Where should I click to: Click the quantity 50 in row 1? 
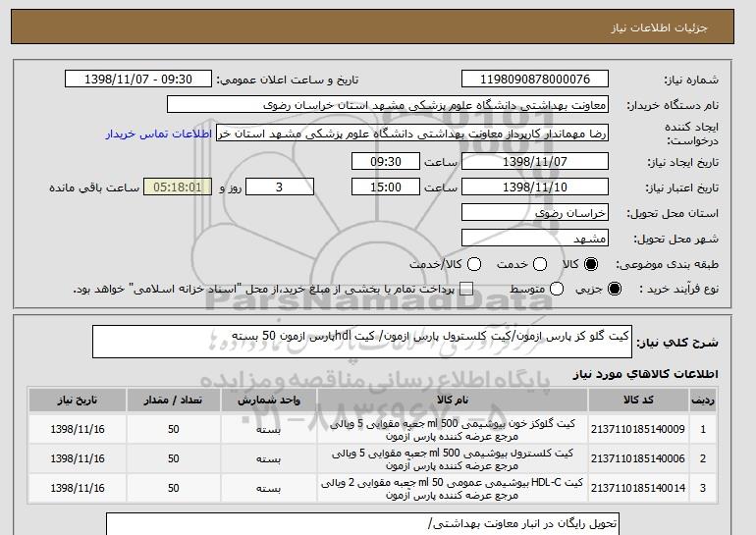pos(174,429)
